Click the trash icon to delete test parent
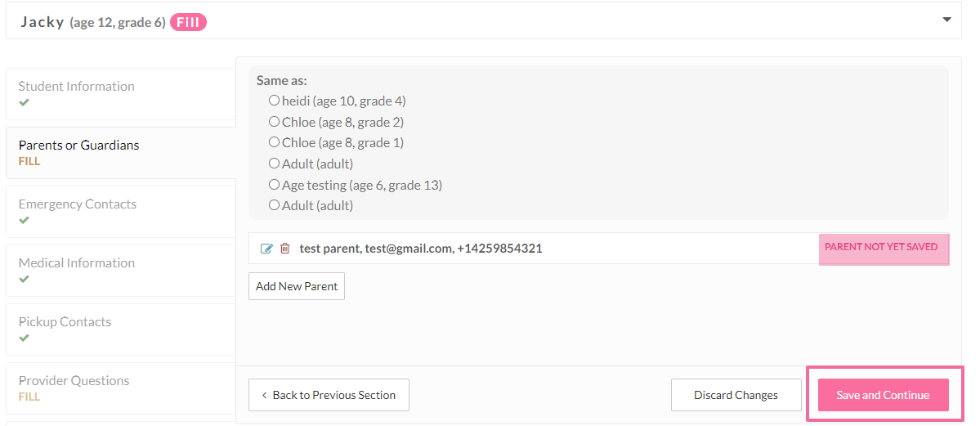The image size is (980, 426). [284, 249]
